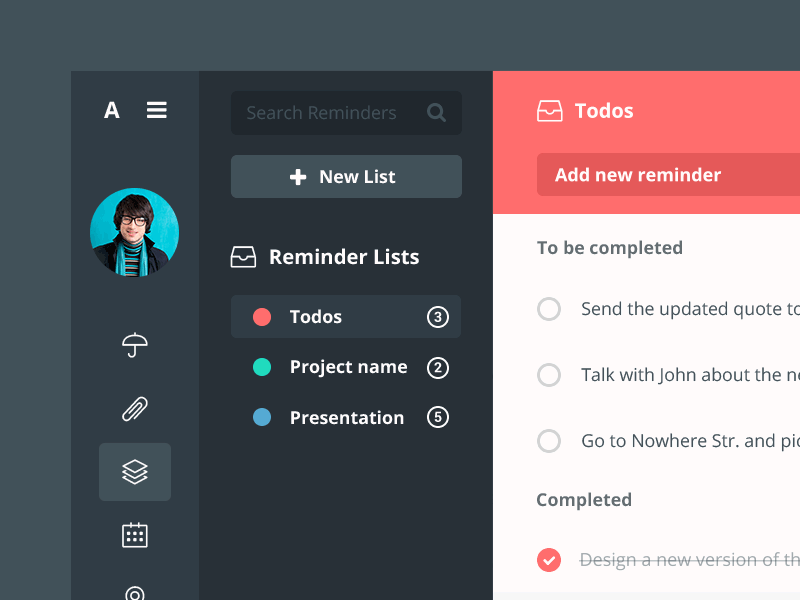Viewport: 800px width, 600px height.
Task: Open the paperclip attachments icon
Action: click(135, 409)
